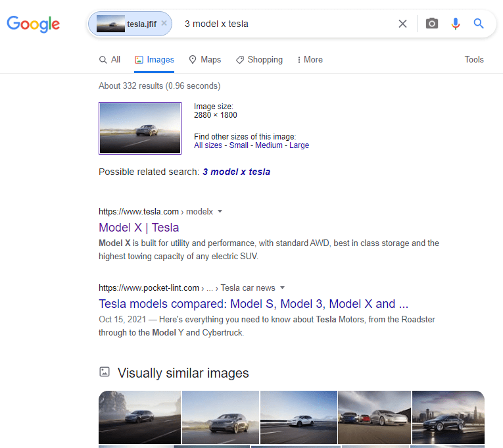Viewport: 503px width, 448px height.
Task: Click the 'About 332 results' text
Action: (159, 86)
